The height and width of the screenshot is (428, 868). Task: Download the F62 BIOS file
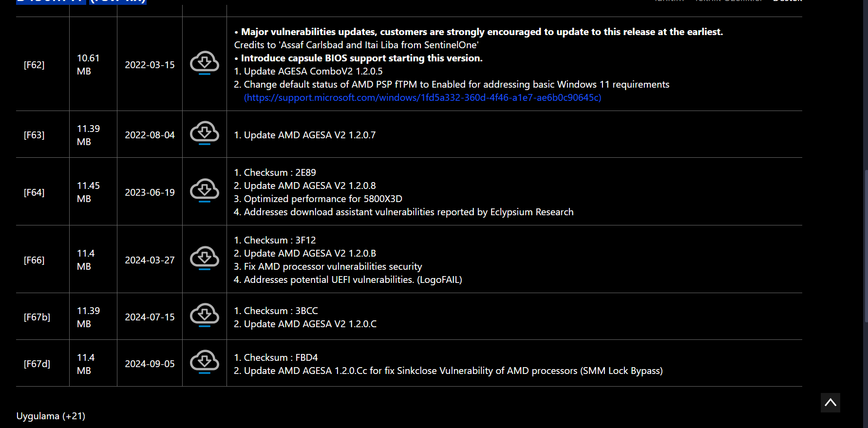click(205, 63)
